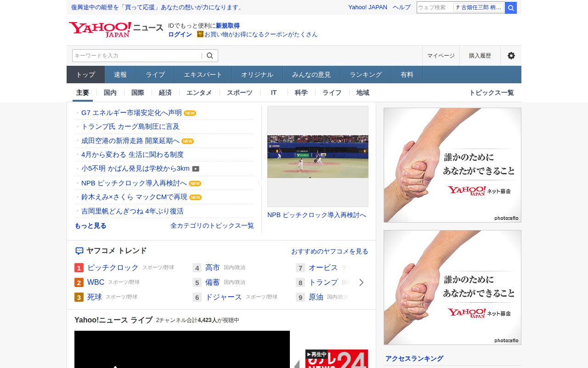Screen dimensions: 588x368
Task: Click the keyword search magnifier icon
Action: [210, 56]
